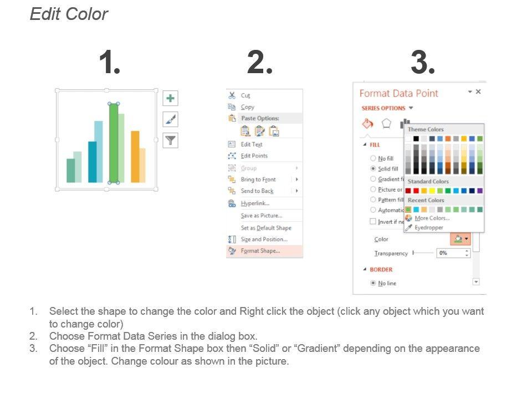Screen dimensions: 532x399
Task: Select the Solid fill radio button
Action: pyautogui.click(x=373, y=168)
